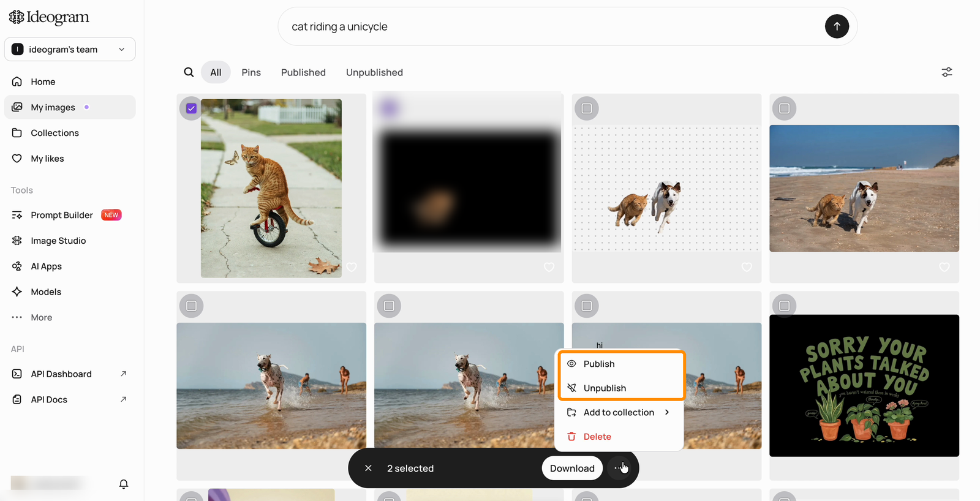Switch to the Published tab

[x=303, y=72]
